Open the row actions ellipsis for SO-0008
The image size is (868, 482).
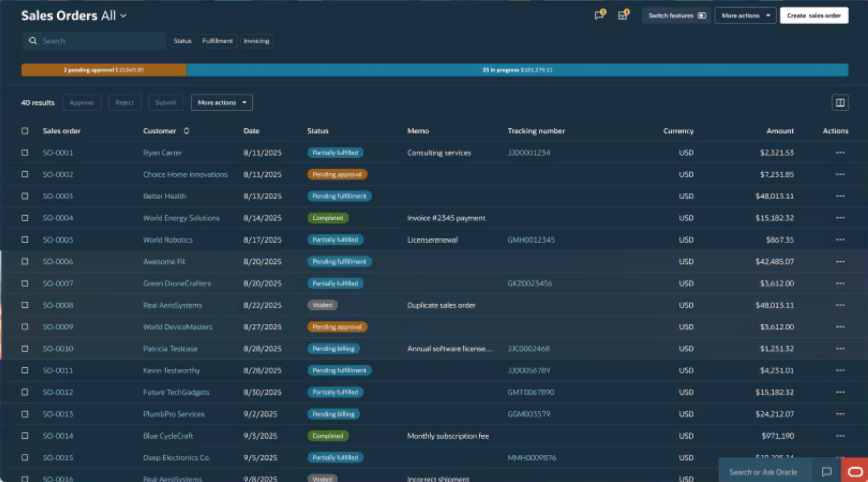pos(840,305)
